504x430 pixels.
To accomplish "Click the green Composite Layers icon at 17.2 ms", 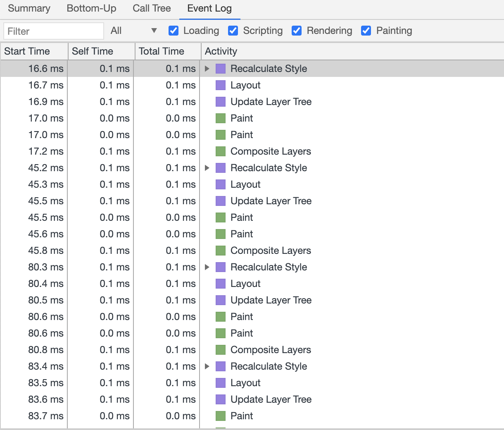I will (220, 151).
